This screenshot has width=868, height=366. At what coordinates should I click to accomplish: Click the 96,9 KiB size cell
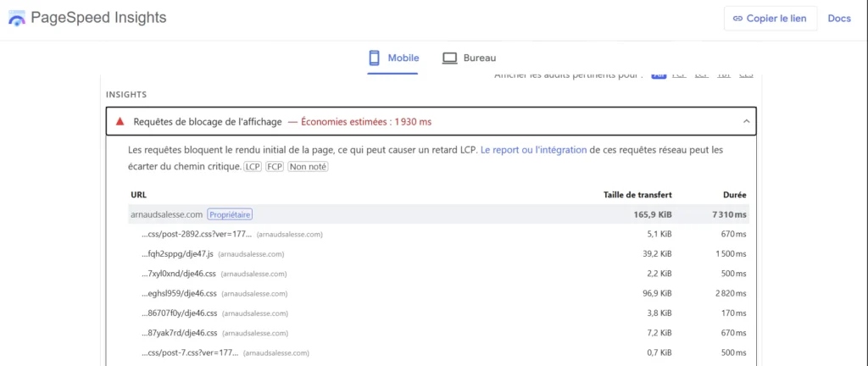coord(658,294)
